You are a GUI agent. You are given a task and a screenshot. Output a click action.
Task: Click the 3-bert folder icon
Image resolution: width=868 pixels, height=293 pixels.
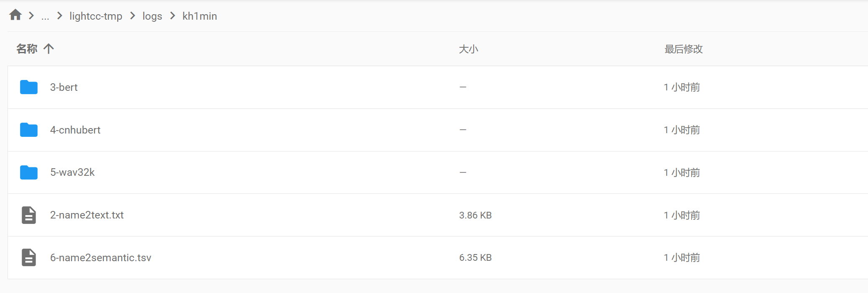[29, 87]
